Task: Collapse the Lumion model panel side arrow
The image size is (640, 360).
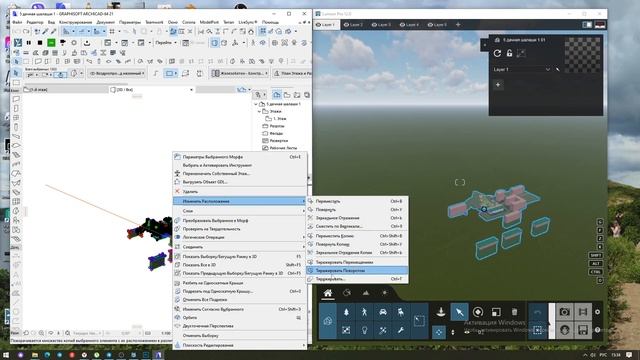Action: pos(485,44)
